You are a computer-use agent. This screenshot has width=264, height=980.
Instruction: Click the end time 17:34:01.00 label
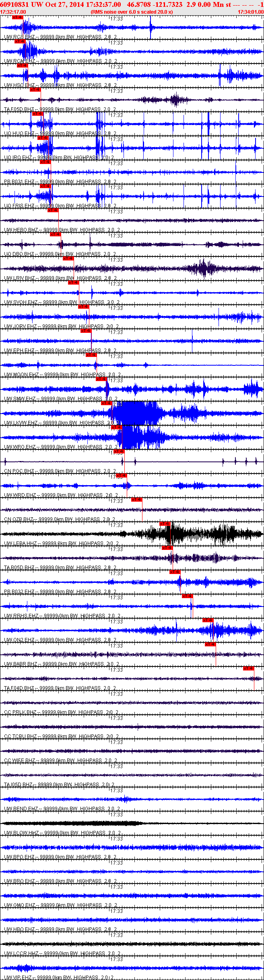(x=251, y=12)
